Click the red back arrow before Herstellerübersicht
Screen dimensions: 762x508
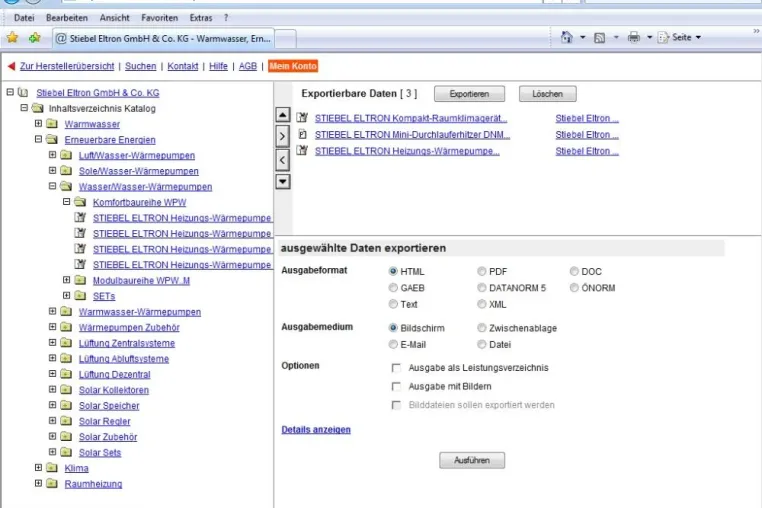tap(11, 66)
